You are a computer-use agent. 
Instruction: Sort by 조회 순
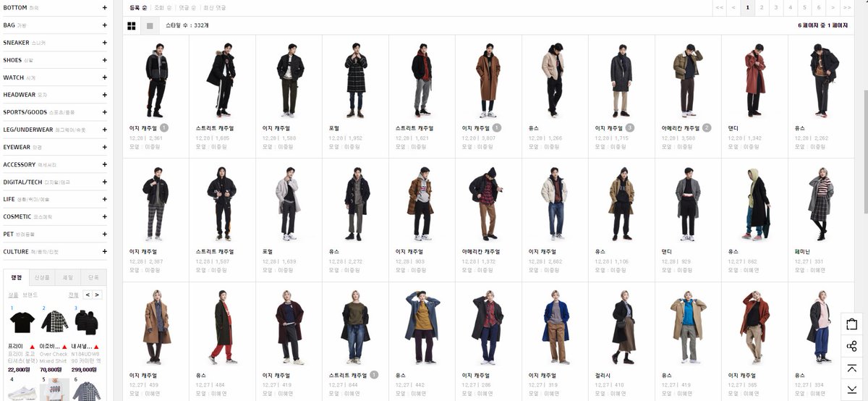click(163, 7)
